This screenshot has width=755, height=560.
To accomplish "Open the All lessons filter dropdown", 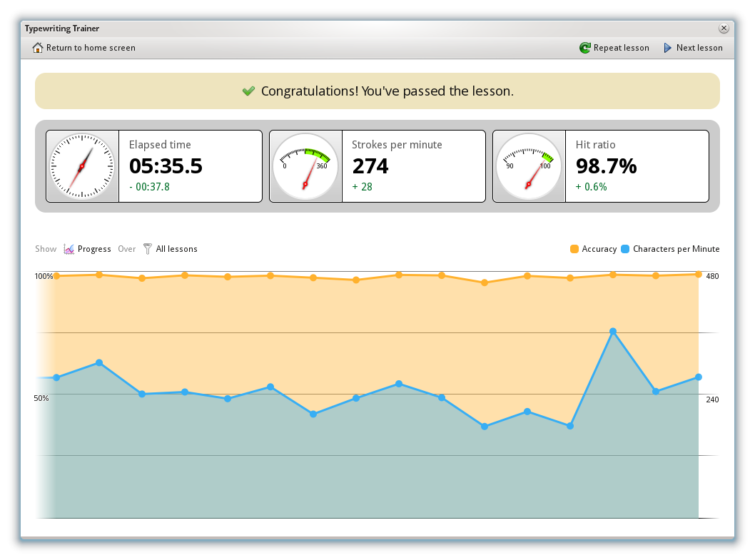I will [177, 249].
